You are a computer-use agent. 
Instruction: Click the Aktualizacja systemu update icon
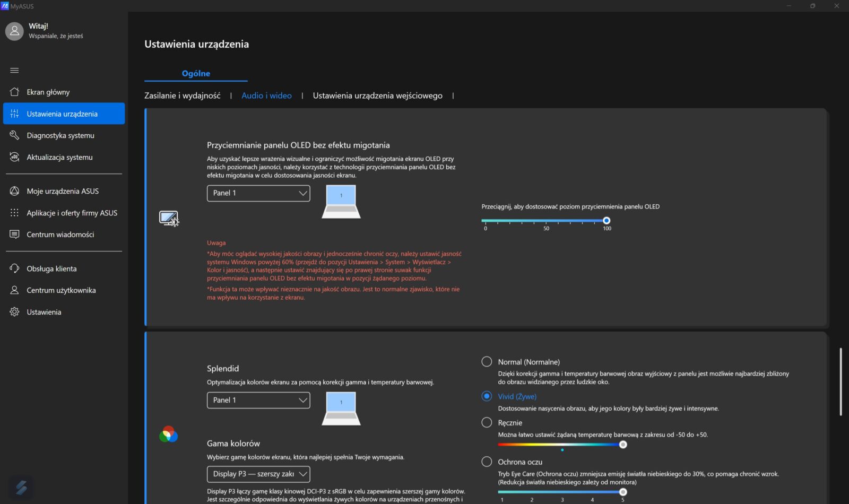(x=14, y=157)
